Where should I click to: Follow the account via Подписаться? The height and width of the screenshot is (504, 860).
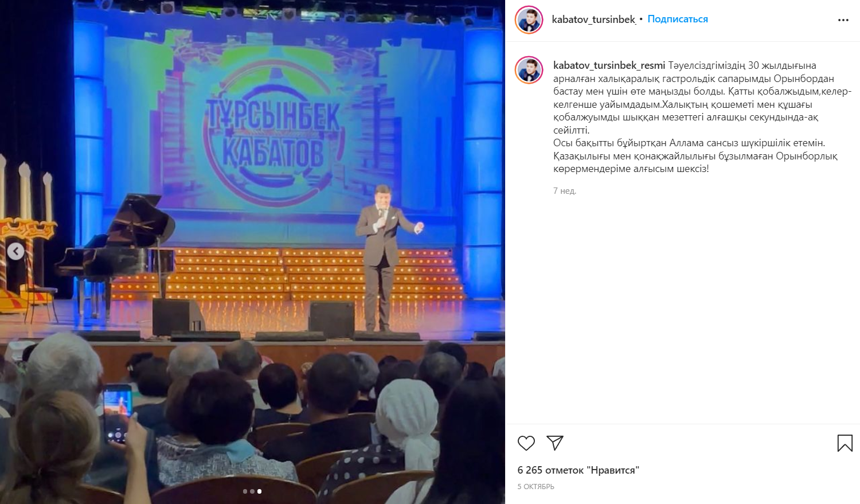677,19
